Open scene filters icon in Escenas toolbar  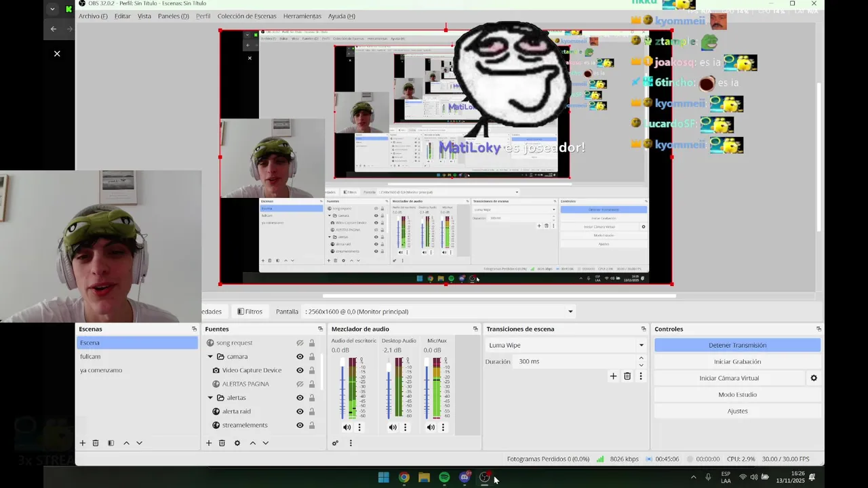(111, 443)
